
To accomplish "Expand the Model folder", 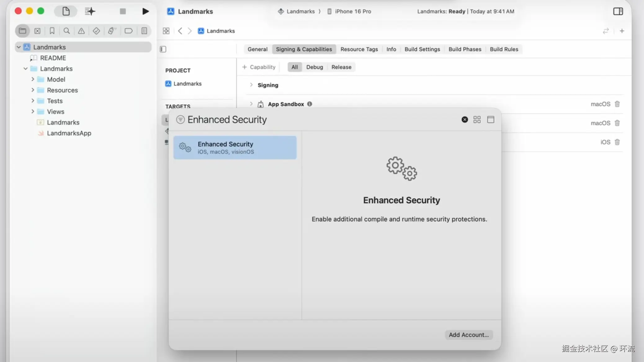I will 33,79.
